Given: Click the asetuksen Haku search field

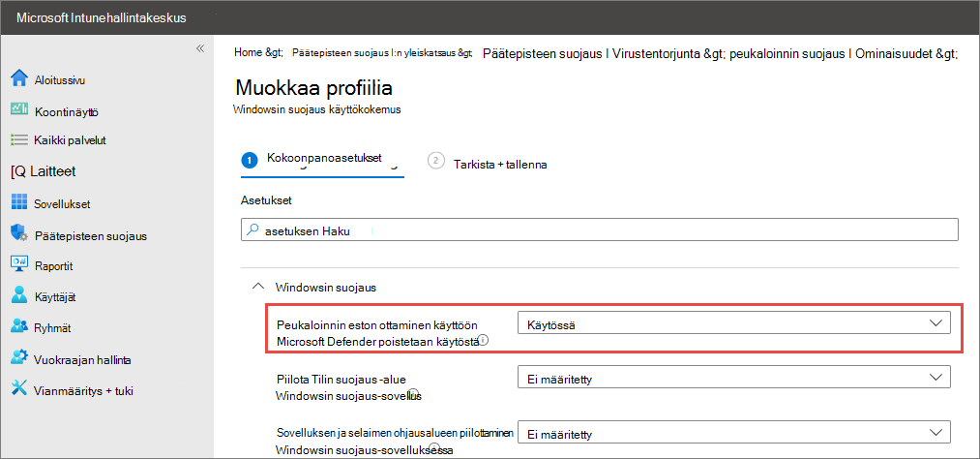Looking at the screenshot, I should pos(599,230).
